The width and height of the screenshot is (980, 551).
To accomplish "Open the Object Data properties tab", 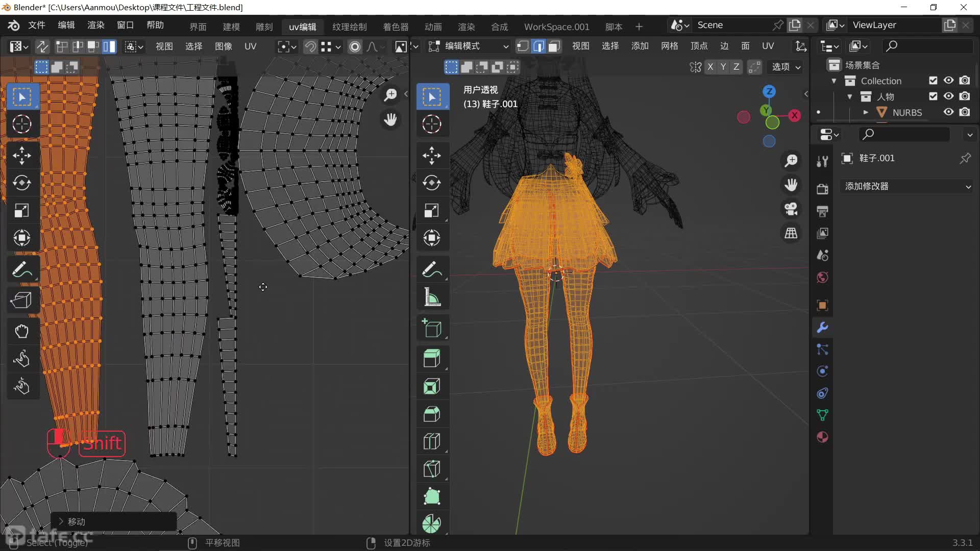I will pyautogui.click(x=822, y=415).
